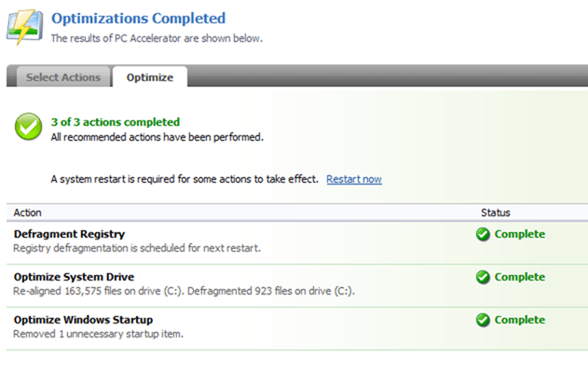Select the Optimize Windows Startup action title
The height and width of the screenshot is (371, 588).
(83, 320)
